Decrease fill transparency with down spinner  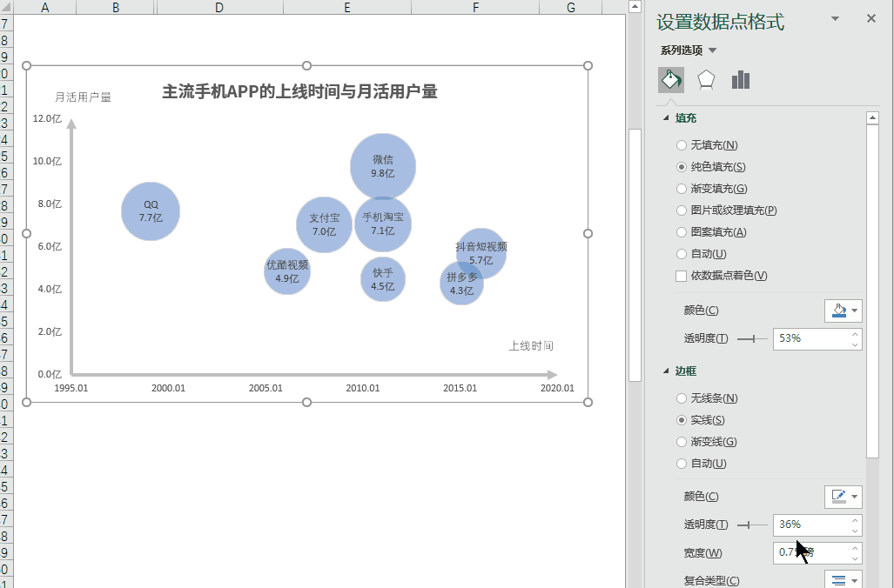(x=855, y=344)
